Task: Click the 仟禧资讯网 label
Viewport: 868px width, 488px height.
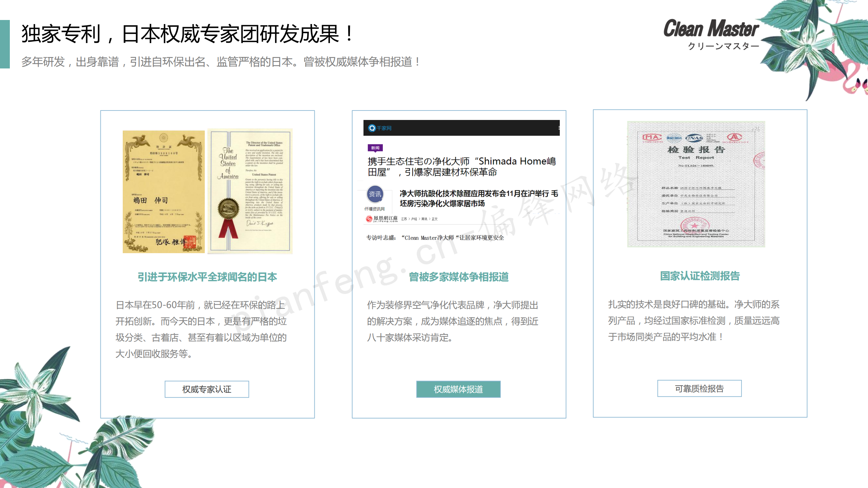Action: [x=374, y=209]
